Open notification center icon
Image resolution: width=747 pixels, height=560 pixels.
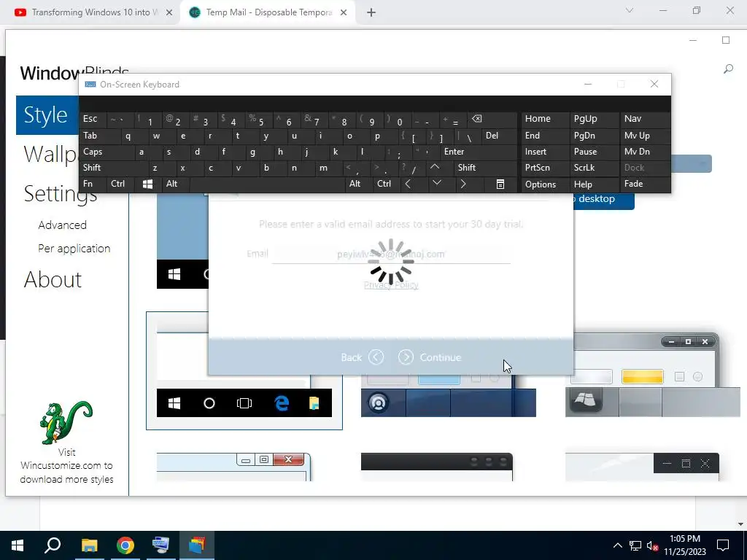[723, 545]
